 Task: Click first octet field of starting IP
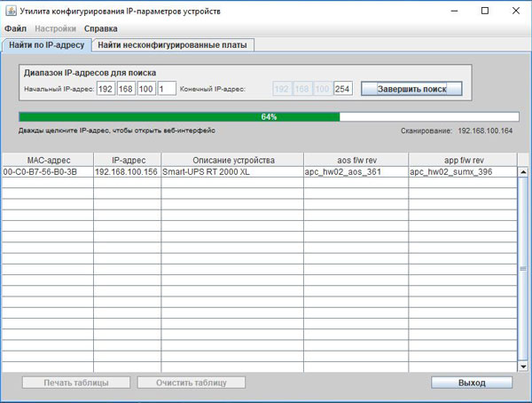(106, 89)
